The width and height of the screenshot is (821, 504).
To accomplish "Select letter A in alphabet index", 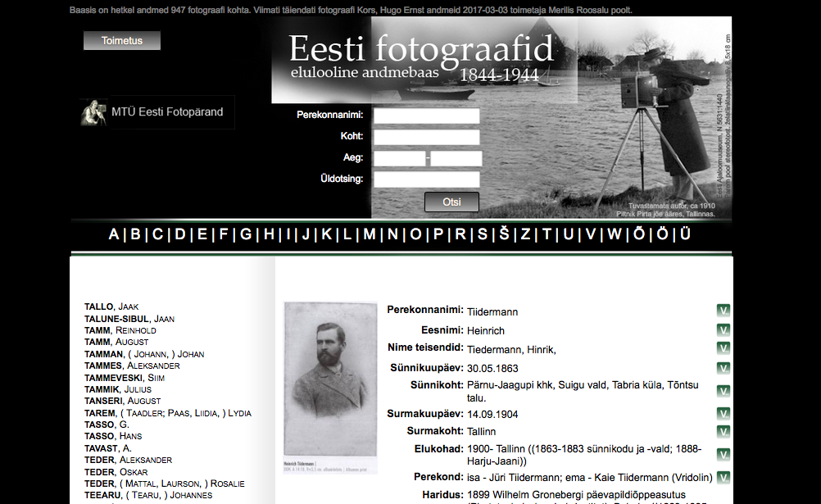I will pyautogui.click(x=114, y=234).
